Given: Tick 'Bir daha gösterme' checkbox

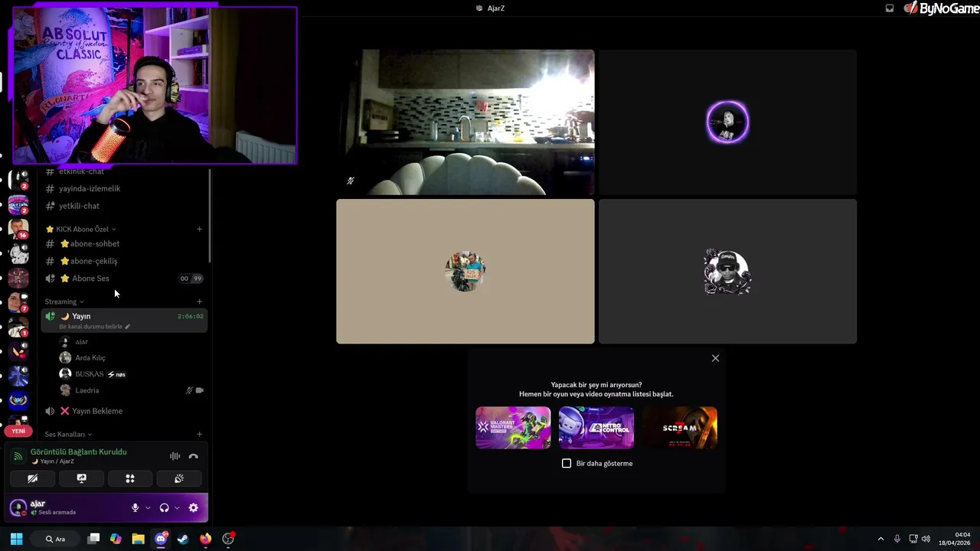Looking at the screenshot, I should click(x=567, y=463).
